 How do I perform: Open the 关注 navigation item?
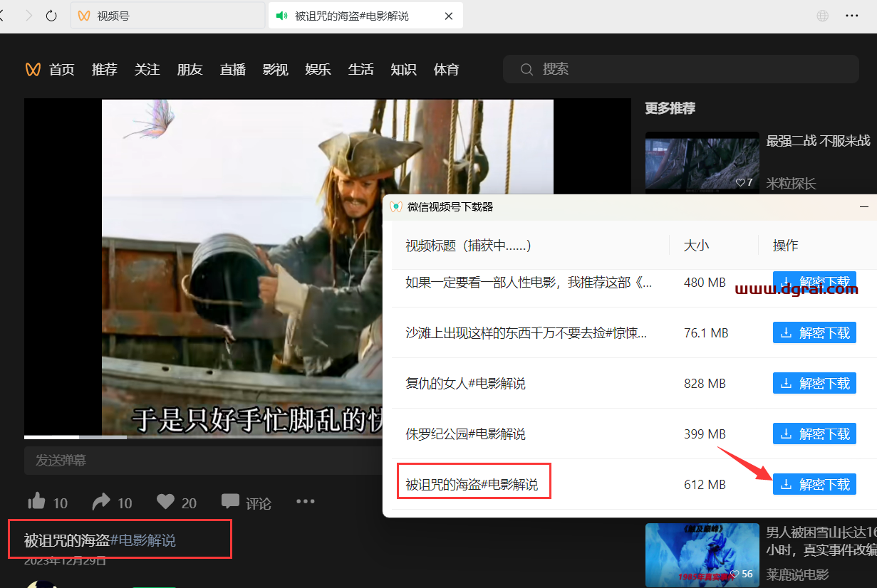tap(147, 70)
